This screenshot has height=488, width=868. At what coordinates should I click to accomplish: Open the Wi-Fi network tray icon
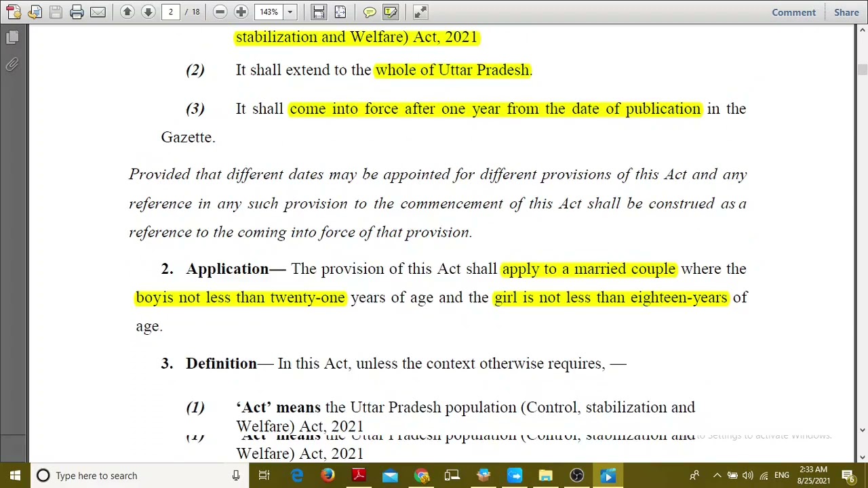pos(764,475)
